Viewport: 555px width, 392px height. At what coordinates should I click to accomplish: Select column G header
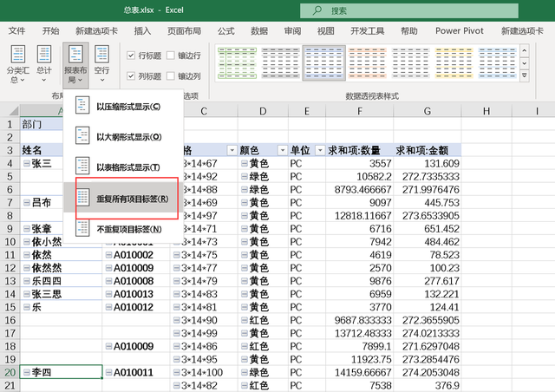(x=428, y=111)
